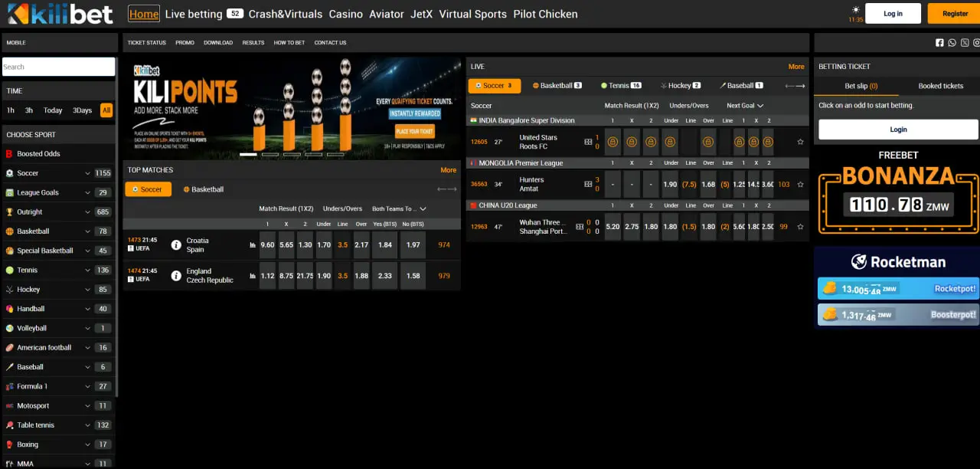Go to the Casino menu
The width and height of the screenshot is (980, 469).
coord(346,14)
